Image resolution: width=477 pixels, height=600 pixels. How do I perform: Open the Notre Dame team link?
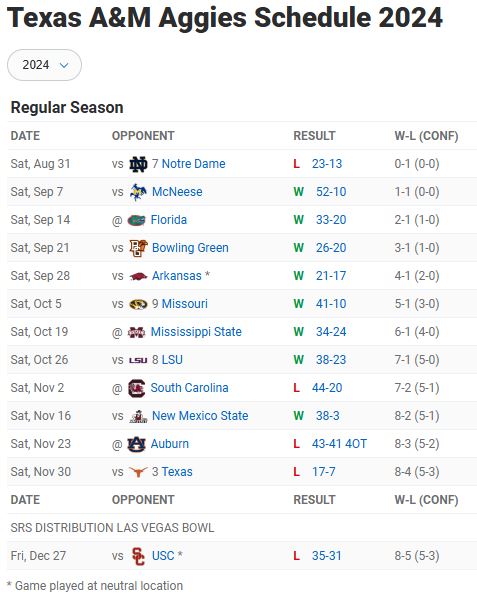[x=194, y=164]
